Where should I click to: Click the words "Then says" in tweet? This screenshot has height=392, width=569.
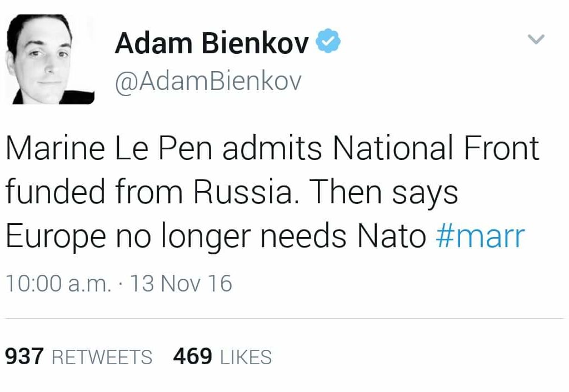(x=385, y=192)
